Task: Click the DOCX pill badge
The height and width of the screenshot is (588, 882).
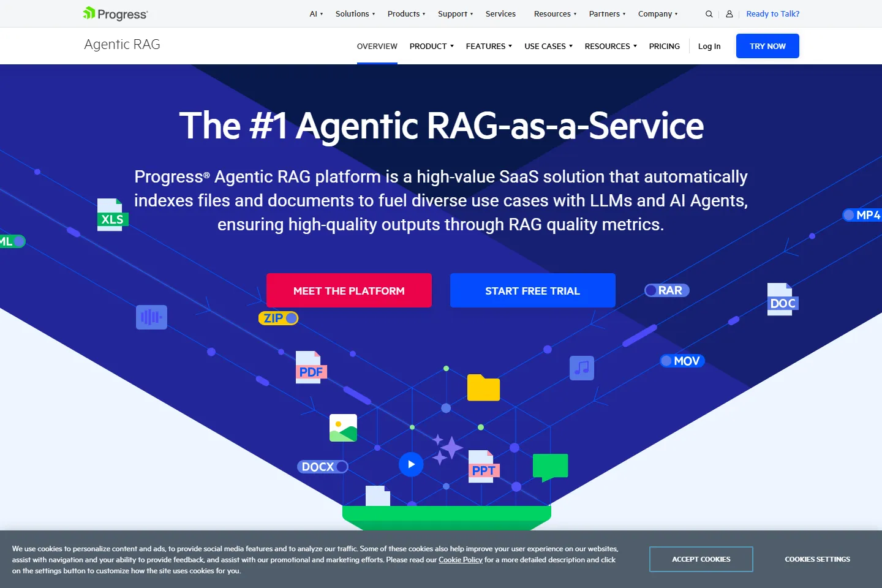Action: coord(323,467)
